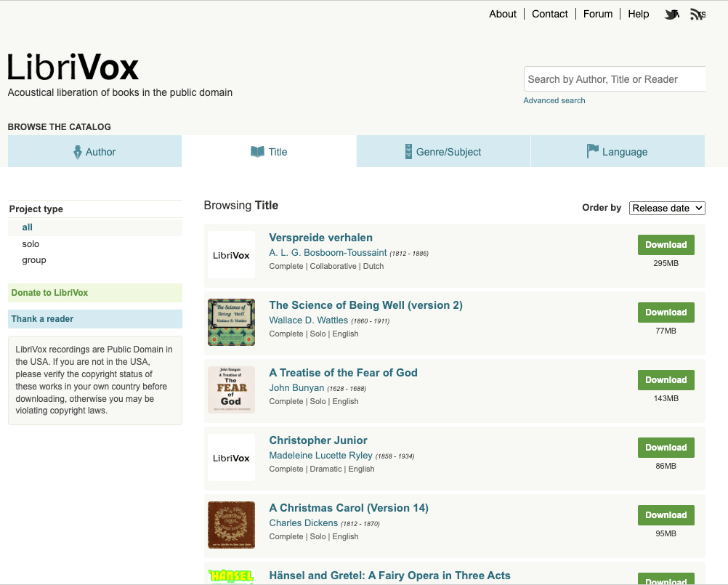Screen dimensions: 728x585
Task: Click the pen nib Author icon
Action: 78,152
